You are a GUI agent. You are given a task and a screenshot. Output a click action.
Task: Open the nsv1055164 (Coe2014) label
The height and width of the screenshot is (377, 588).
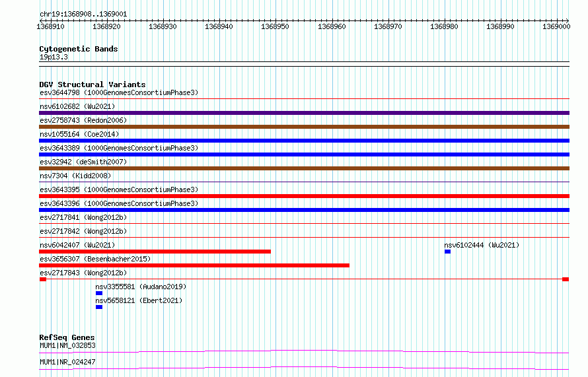pos(79,134)
